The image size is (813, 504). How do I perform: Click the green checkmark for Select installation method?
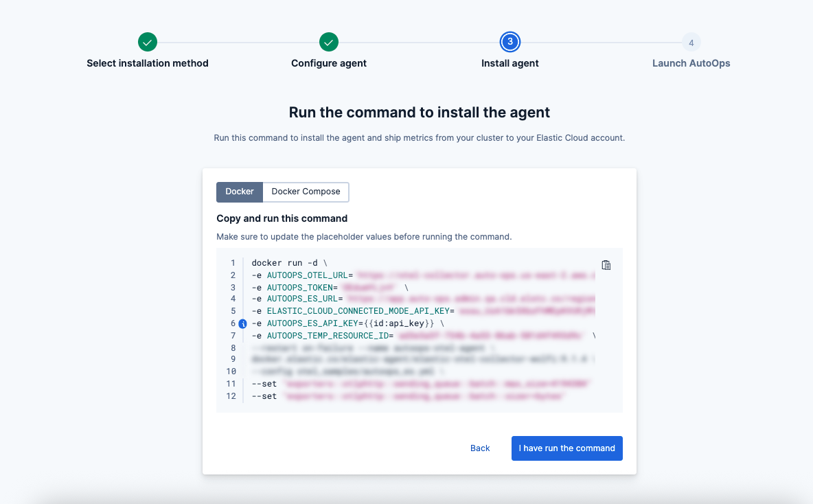[x=148, y=43]
